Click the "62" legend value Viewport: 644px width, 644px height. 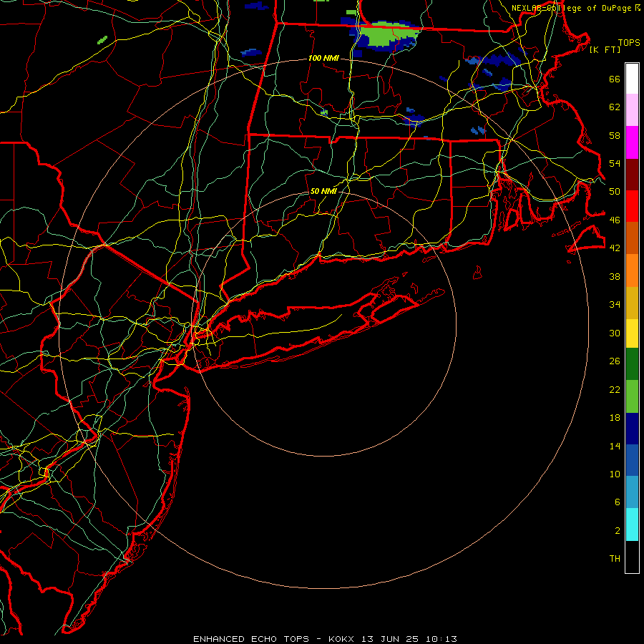point(615,107)
